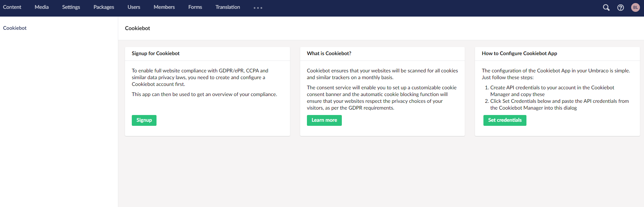Open the BL user avatar menu

click(635, 7)
